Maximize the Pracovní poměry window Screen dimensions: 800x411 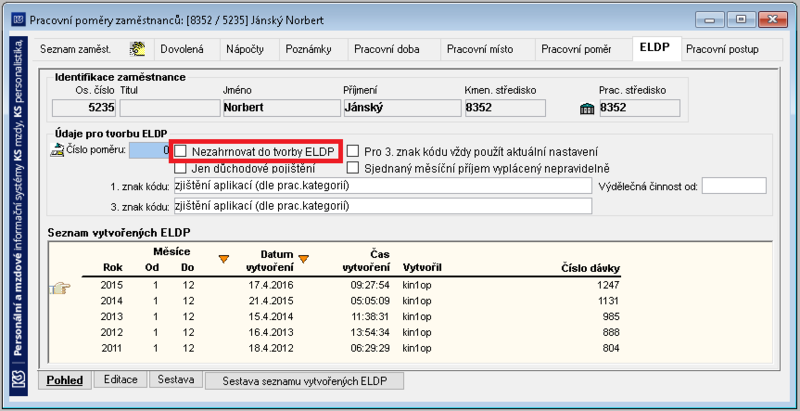741,20
